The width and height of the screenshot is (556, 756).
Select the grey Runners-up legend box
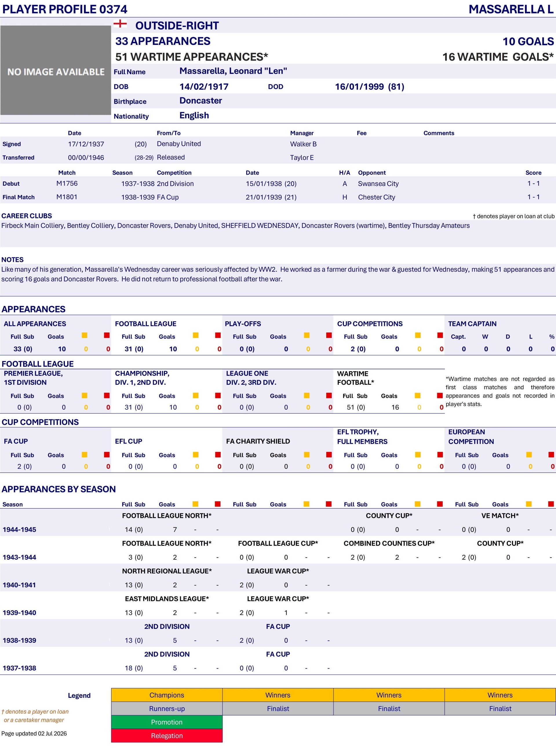click(167, 708)
